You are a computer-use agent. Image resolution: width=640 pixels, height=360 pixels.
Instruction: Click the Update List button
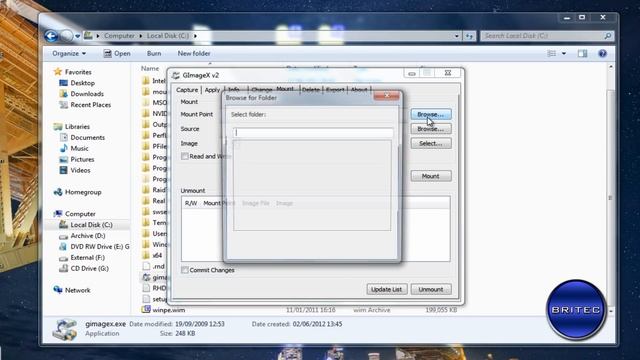point(386,289)
